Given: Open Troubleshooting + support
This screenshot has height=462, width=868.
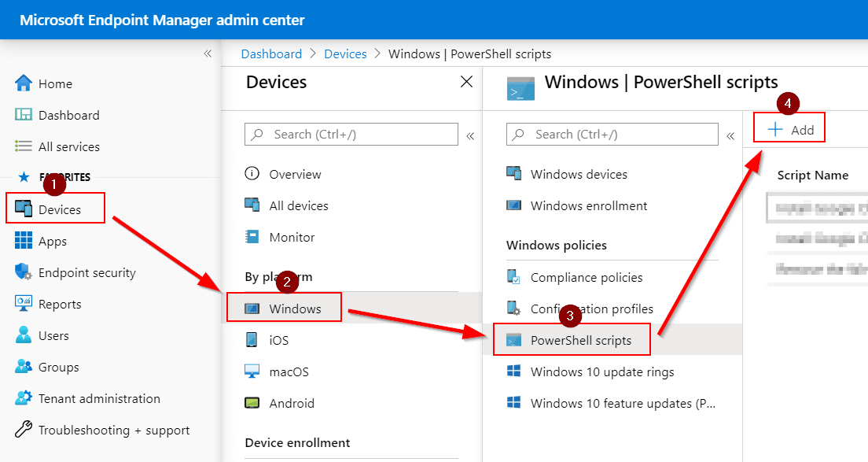Looking at the screenshot, I should click(x=113, y=430).
